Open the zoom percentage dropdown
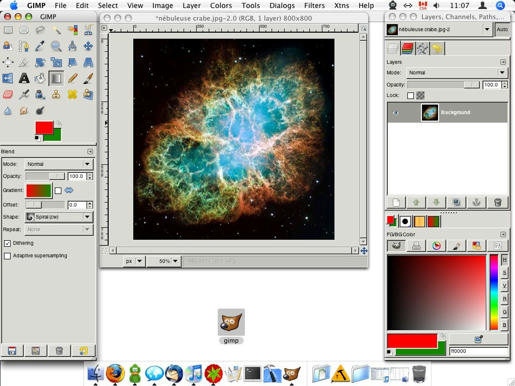 (x=164, y=261)
